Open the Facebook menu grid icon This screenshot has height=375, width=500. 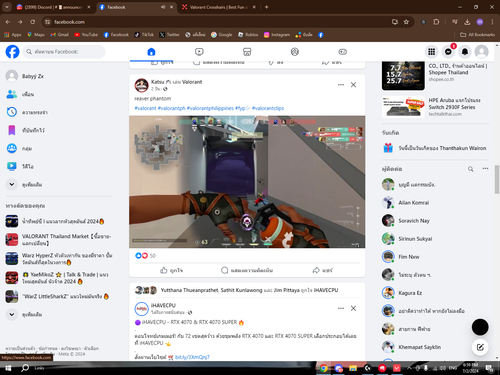(x=431, y=52)
